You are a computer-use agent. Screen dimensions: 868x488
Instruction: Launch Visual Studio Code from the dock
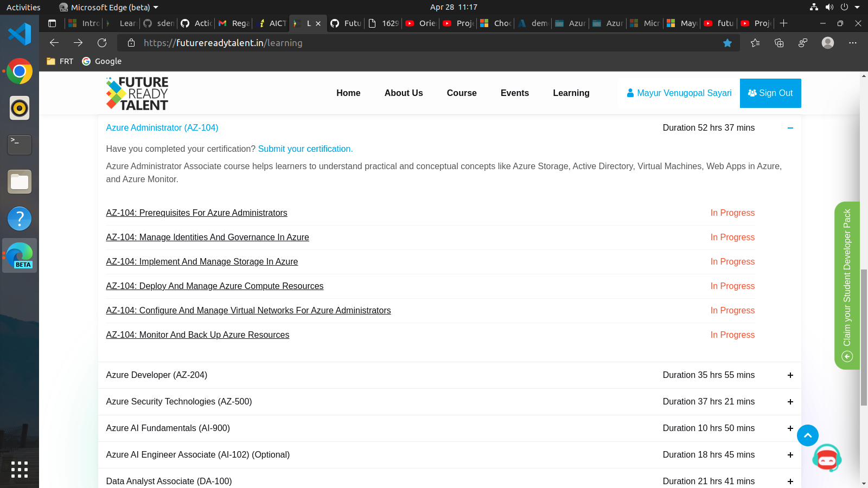(x=20, y=34)
